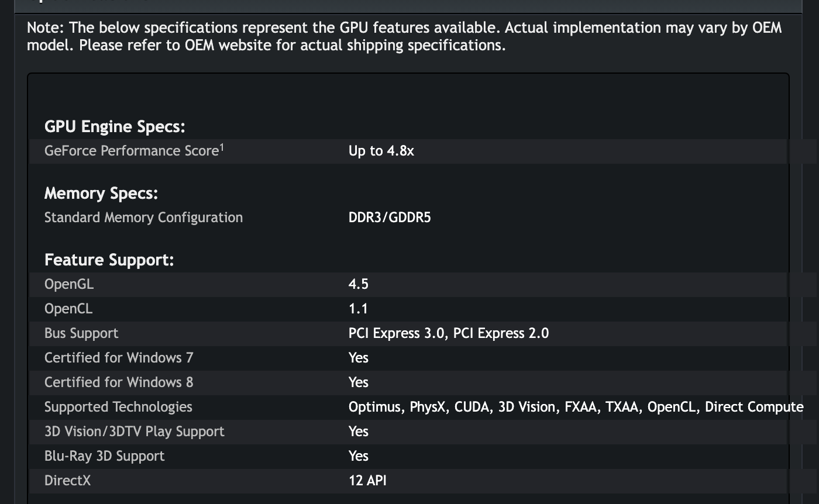This screenshot has width=819, height=504.
Task: Click "Yes" in the Certified for Windows 8 row
Action: [x=359, y=382]
